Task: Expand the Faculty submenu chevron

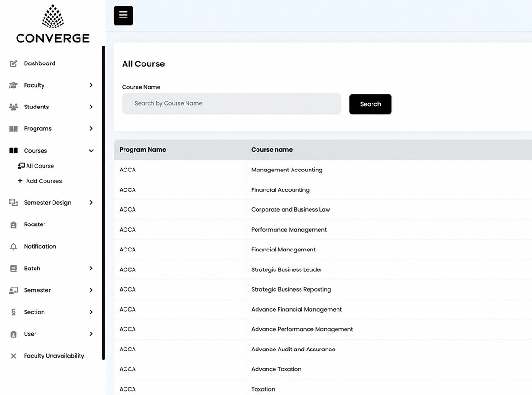Action: click(x=91, y=85)
